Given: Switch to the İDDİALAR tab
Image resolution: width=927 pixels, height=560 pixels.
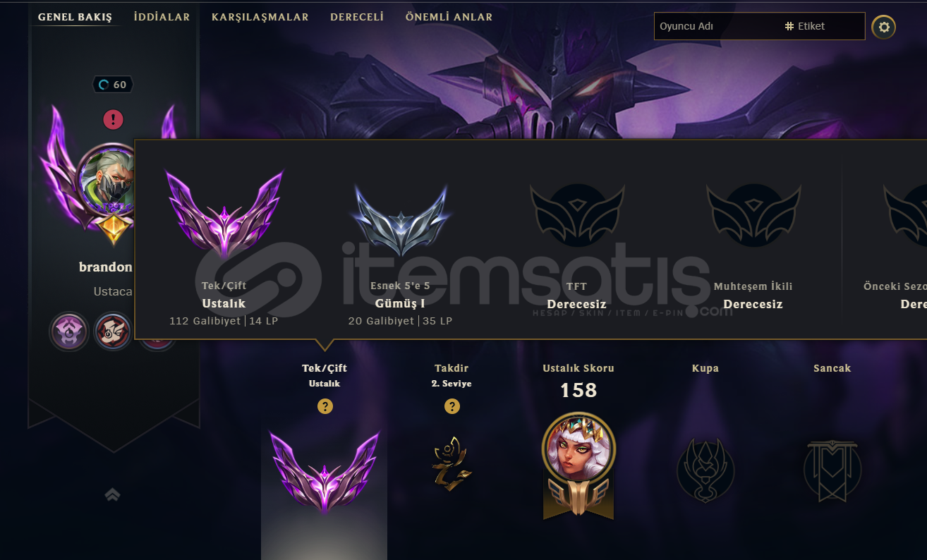Looking at the screenshot, I should point(162,17).
